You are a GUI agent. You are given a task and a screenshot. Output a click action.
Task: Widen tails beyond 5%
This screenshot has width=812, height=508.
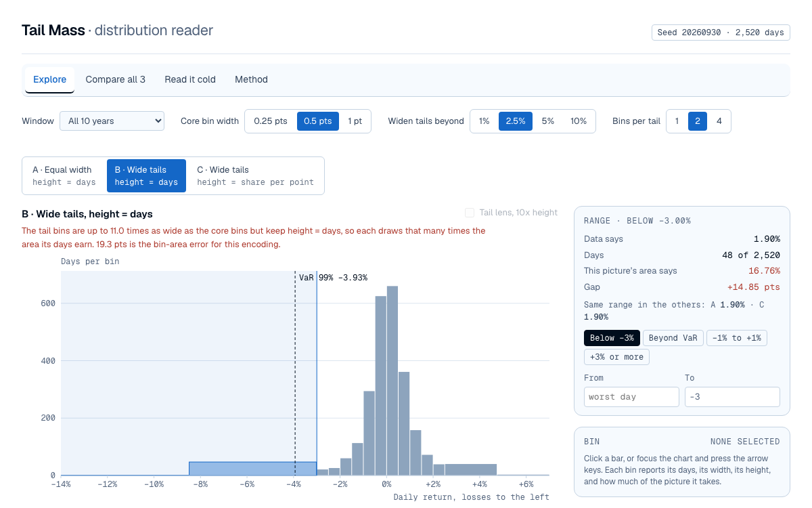[547, 121]
